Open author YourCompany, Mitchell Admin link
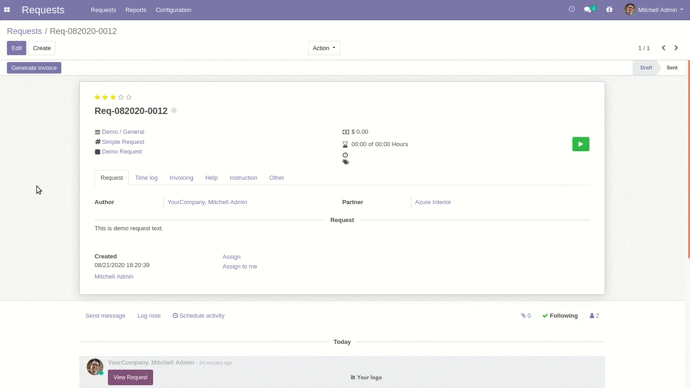This screenshot has height=388, width=690. [x=207, y=202]
